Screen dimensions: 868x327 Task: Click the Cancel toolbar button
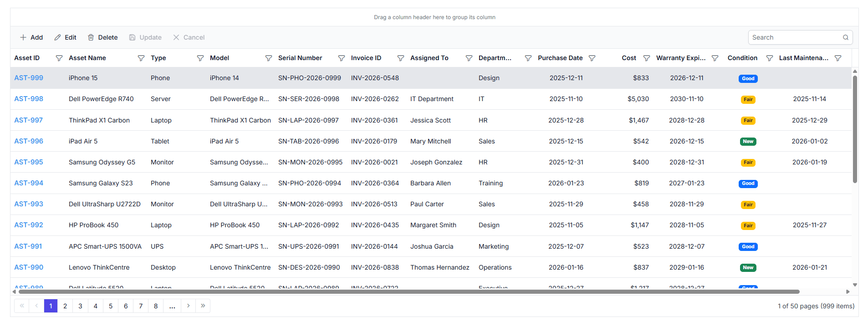(x=189, y=37)
